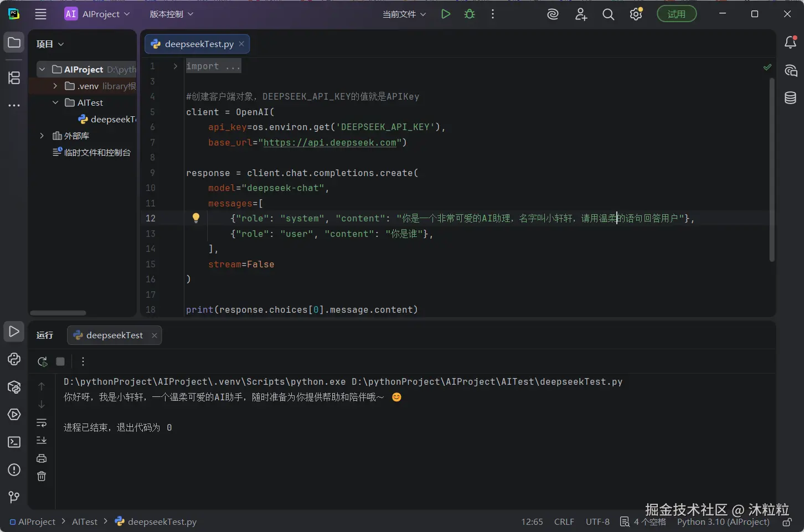The height and width of the screenshot is (532, 804).
Task: Open the Database tool window icon
Action: point(791,98)
